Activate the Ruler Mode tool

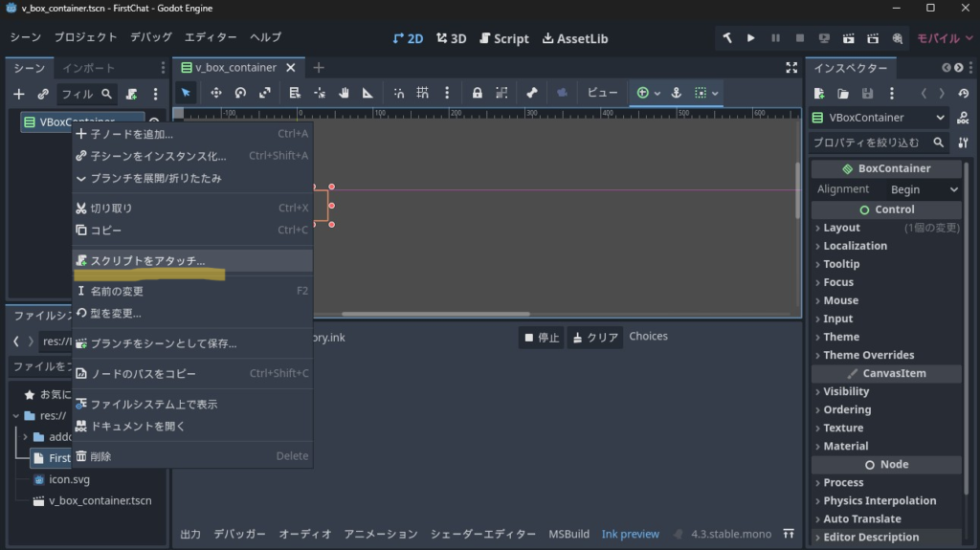(x=368, y=93)
